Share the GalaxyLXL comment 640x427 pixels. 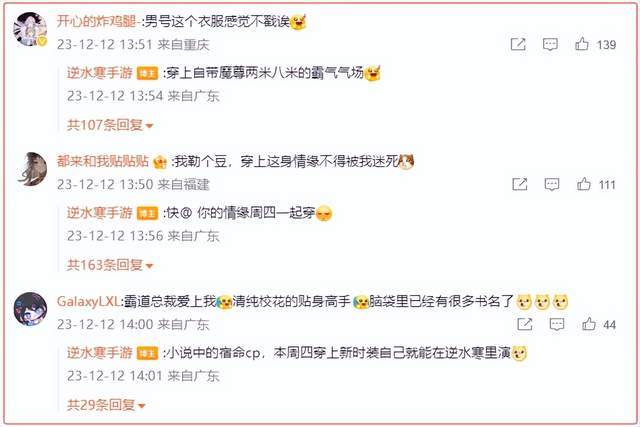524,324
